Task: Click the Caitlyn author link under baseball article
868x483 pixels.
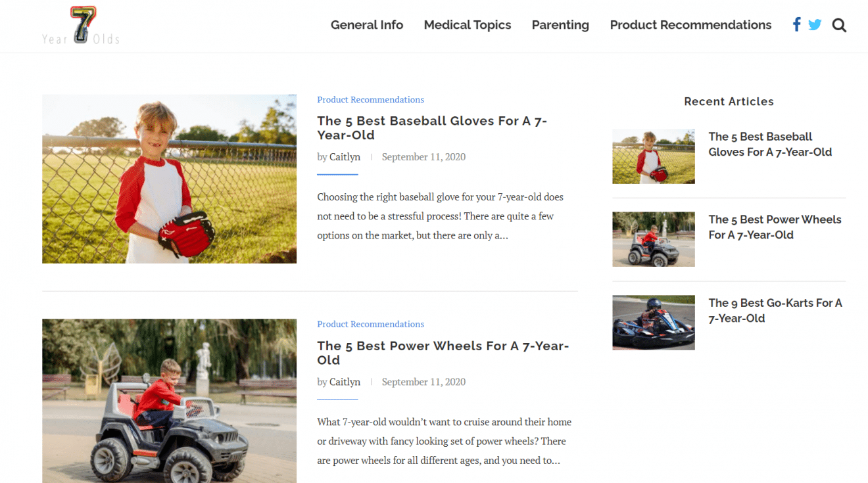Action: click(345, 156)
